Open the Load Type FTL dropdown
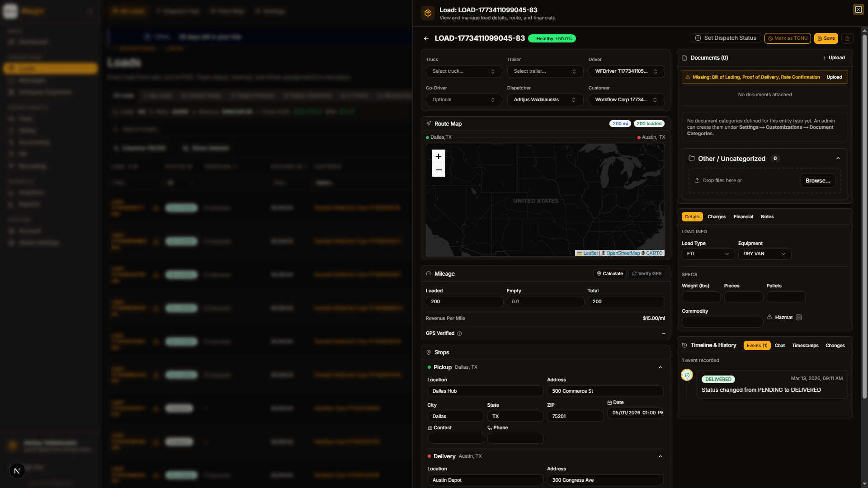 [x=708, y=254]
